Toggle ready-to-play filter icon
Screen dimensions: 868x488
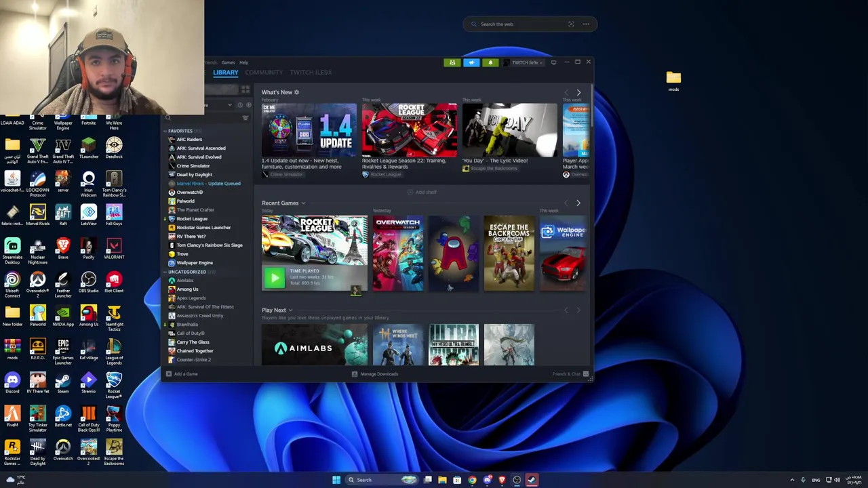click(x=248, y=105)
